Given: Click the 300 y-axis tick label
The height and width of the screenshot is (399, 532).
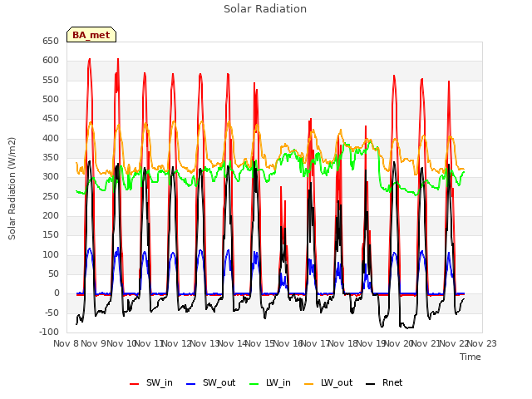Looking at the screenshot, I should click(51, 177).
